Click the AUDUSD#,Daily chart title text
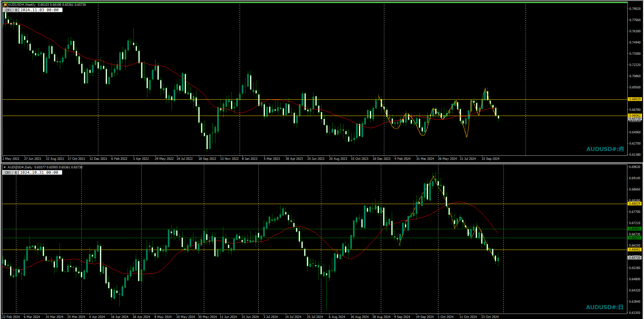644x319 pixels. 20,167
